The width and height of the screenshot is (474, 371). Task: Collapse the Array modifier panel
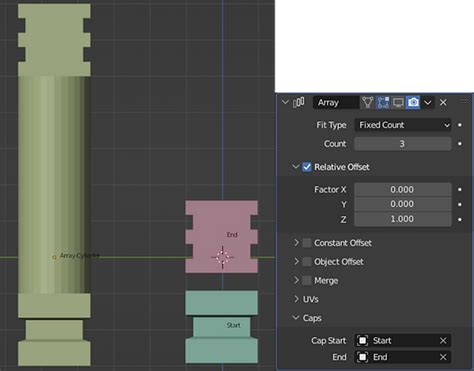(285, 102)
